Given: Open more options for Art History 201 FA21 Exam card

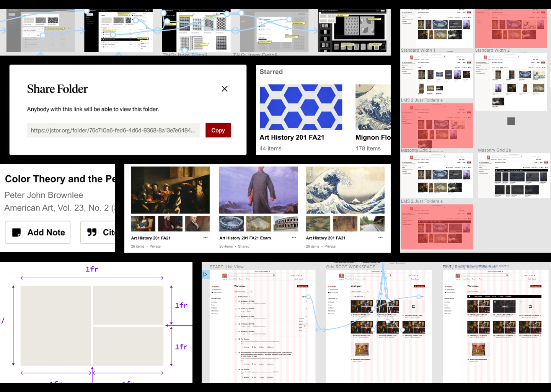Looking at the screenshot, I should [x=294, y=238].
